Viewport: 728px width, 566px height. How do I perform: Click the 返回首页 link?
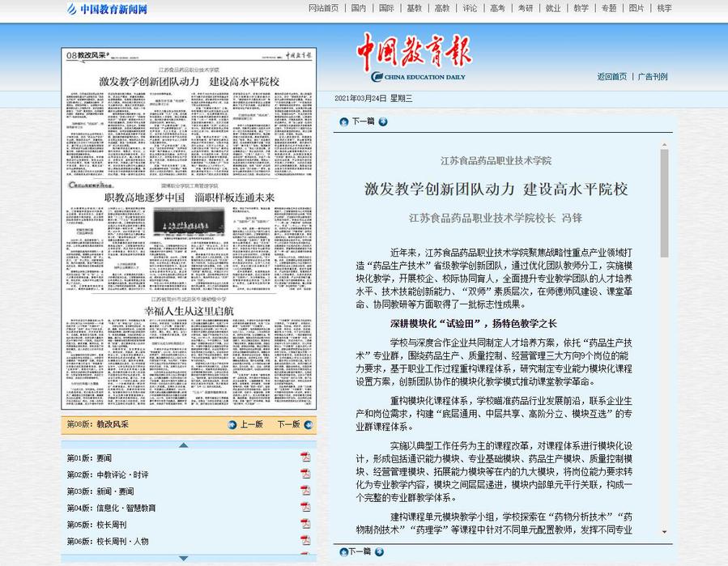click(611, 77)
